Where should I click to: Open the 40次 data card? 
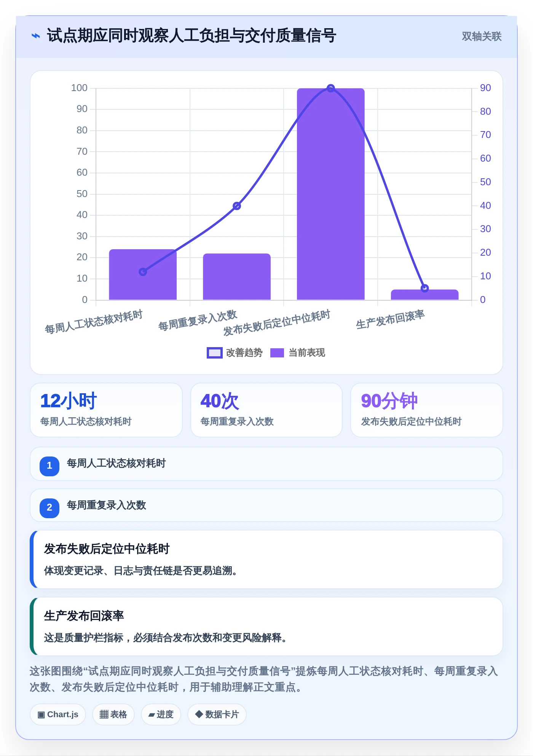click(x=266, y=410)
